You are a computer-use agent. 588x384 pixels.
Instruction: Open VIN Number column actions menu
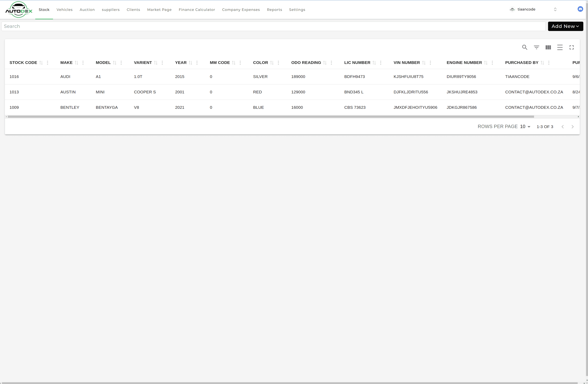pos(430,63)
